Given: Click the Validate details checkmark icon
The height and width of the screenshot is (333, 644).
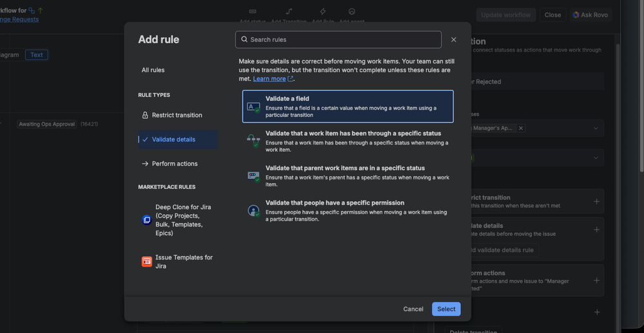Looking at the screenshot, I should (145, 139).
